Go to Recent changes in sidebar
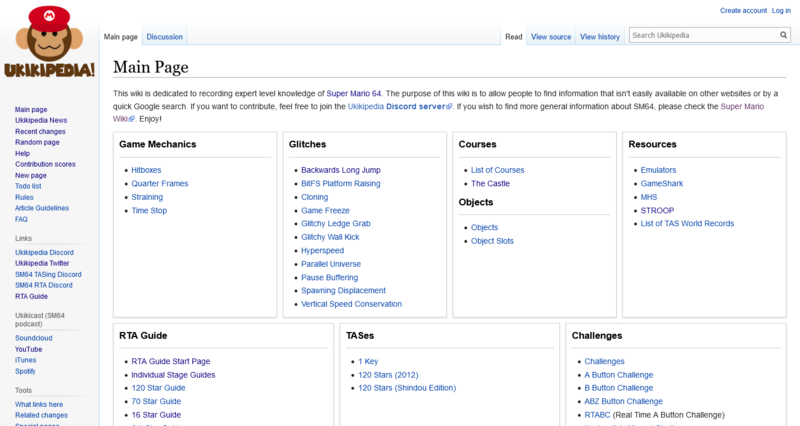The width and height of the screenshot is (800, 426). click(40, 131)
